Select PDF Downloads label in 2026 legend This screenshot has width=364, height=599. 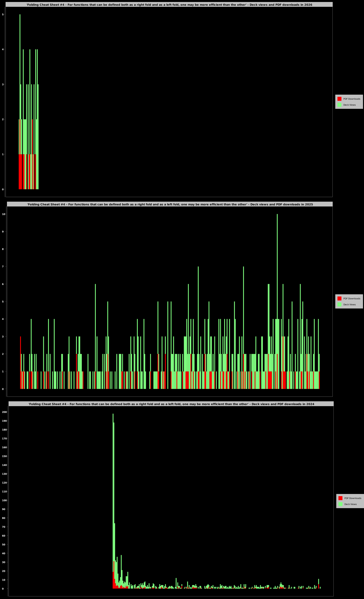352,99
